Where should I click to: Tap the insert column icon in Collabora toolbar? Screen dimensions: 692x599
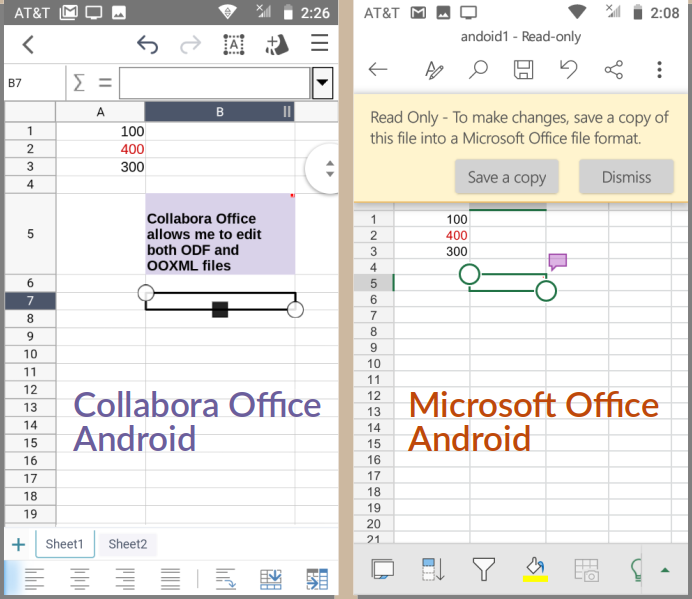(317, 579)
